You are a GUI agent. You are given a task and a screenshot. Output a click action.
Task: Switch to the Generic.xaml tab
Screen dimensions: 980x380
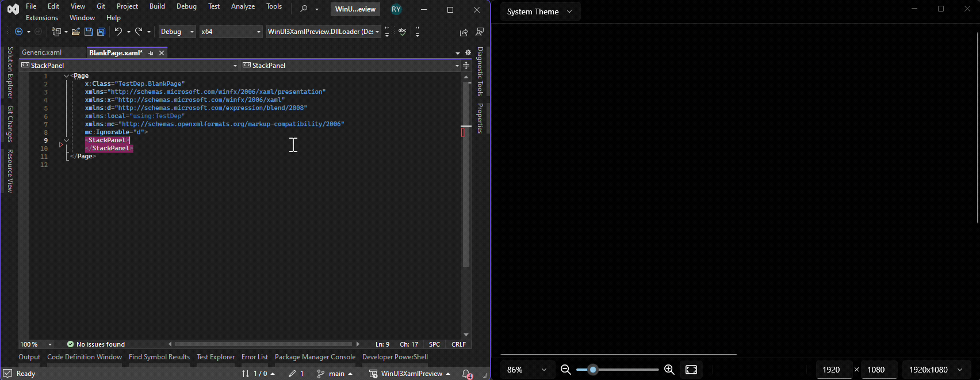coord(42,52)
